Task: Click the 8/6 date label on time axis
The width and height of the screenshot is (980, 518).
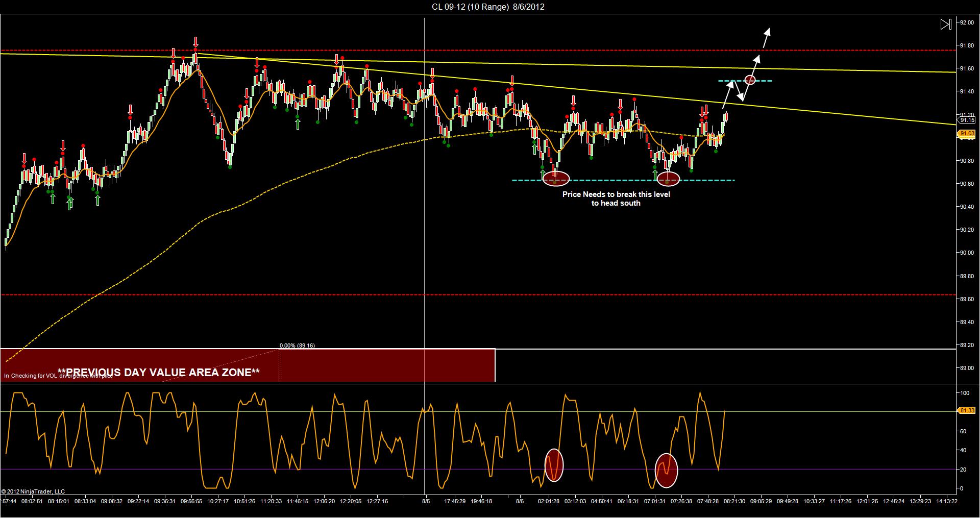Action: tap(520, 501)
